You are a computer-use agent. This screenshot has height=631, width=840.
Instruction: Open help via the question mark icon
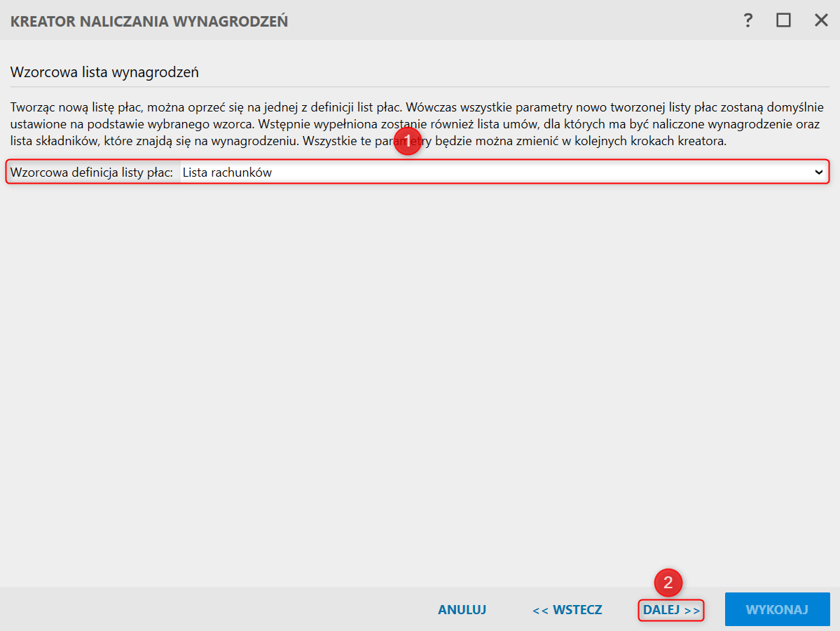(x=748, y=20)
